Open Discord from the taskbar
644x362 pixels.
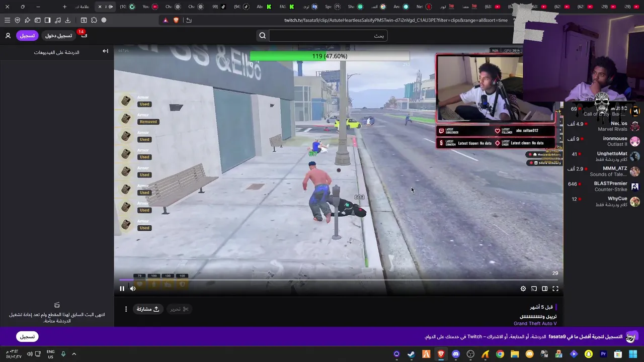[456, 354]
